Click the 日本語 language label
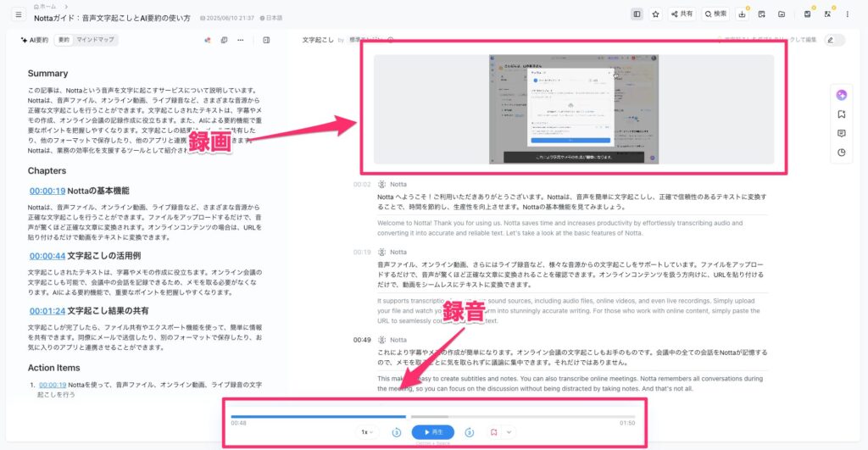This screenshot has height=450, width=868. pos(271,19)
